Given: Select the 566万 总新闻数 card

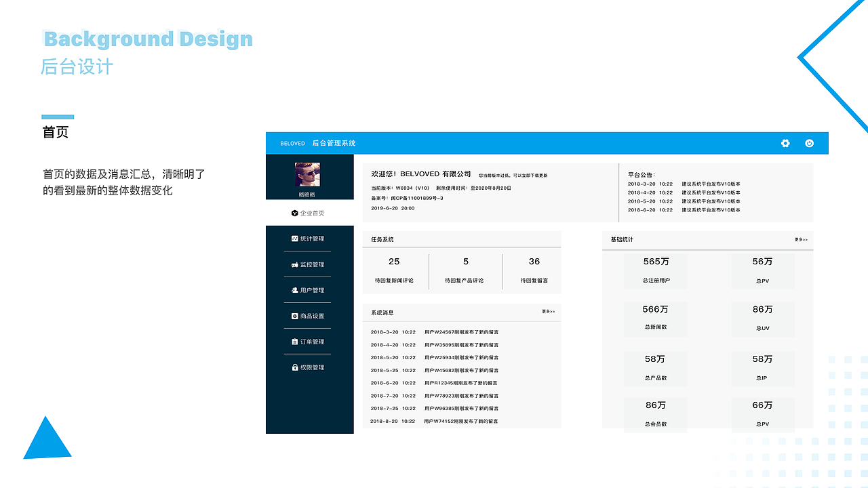Looking at the screenshot, I should click(x=656, y=319).
